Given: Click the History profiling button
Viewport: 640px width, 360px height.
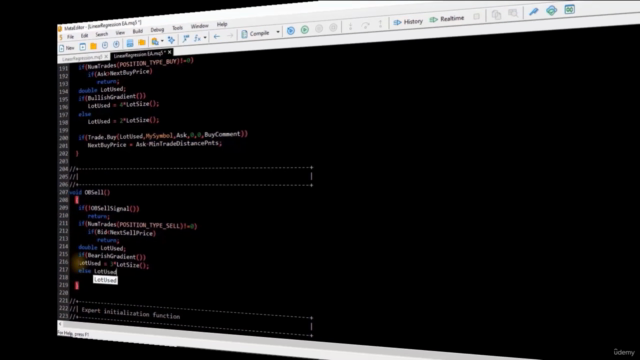Looking at the screenshot, I should pyautogui.click(x=408, y=22).
